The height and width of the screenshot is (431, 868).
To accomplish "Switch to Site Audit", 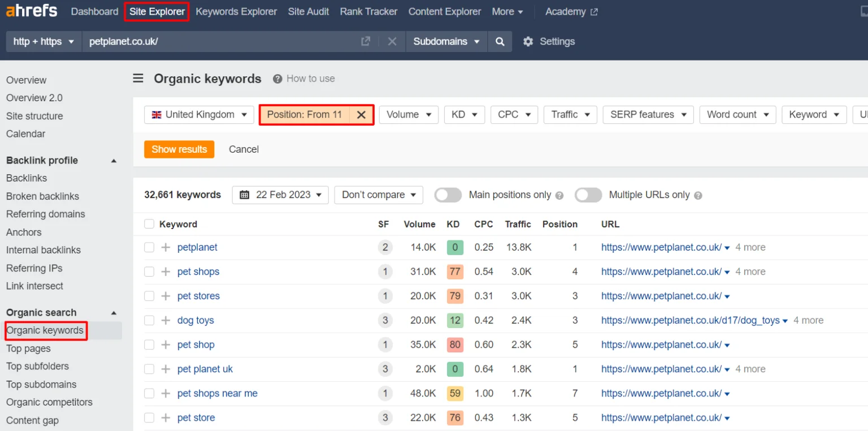I will point(309,11).
